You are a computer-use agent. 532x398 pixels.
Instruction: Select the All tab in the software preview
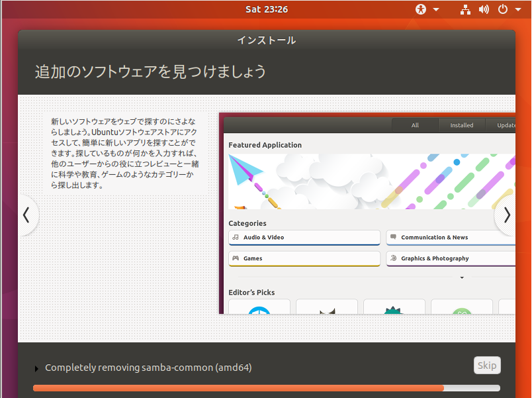pyautogui.click(x=415, y=125)
